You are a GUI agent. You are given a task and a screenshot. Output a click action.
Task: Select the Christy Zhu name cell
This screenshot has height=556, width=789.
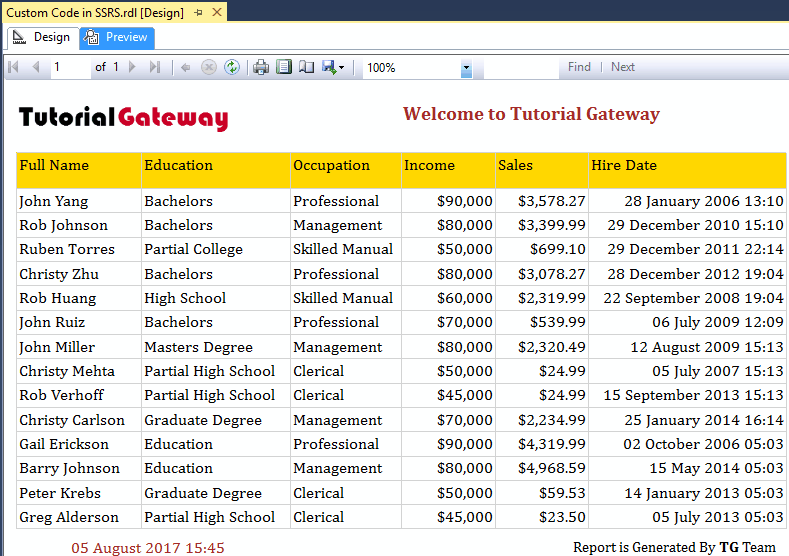click(78, 274)
